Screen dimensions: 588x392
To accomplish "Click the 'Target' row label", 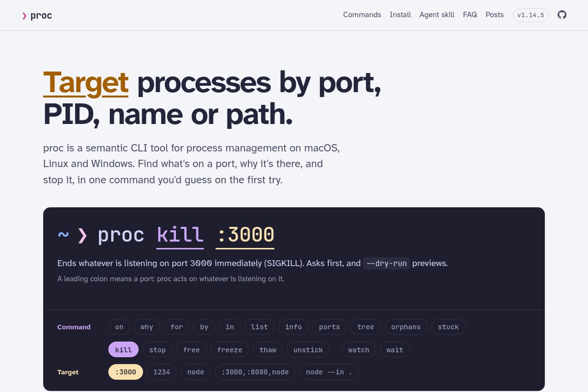I will pos(68,372).
